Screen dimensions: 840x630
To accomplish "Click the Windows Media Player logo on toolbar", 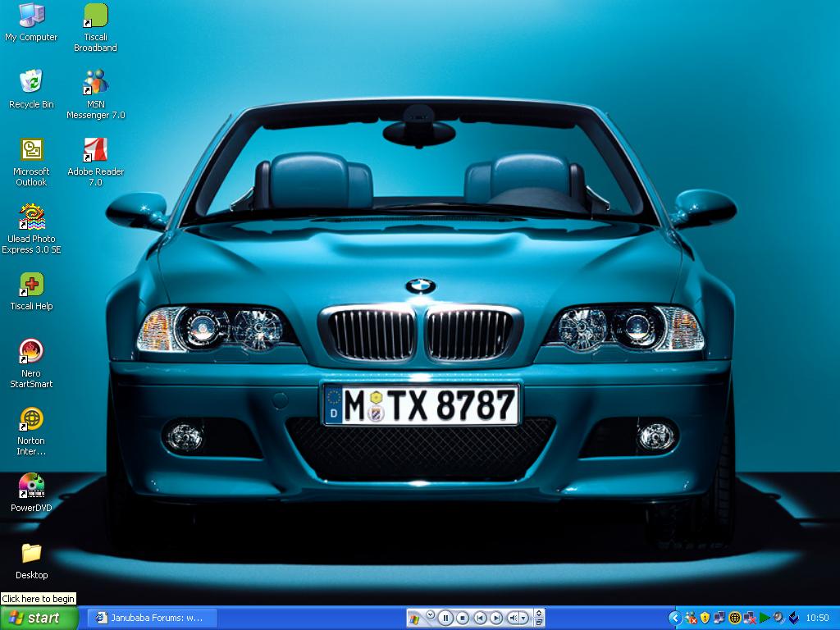I will pyautogui.click(x=414, y=619).
